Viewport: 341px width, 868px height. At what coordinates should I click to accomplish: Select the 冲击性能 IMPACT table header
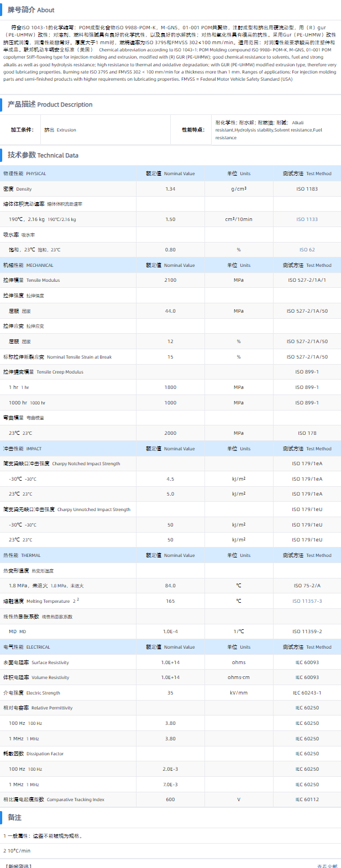click(x=23, y=449)
